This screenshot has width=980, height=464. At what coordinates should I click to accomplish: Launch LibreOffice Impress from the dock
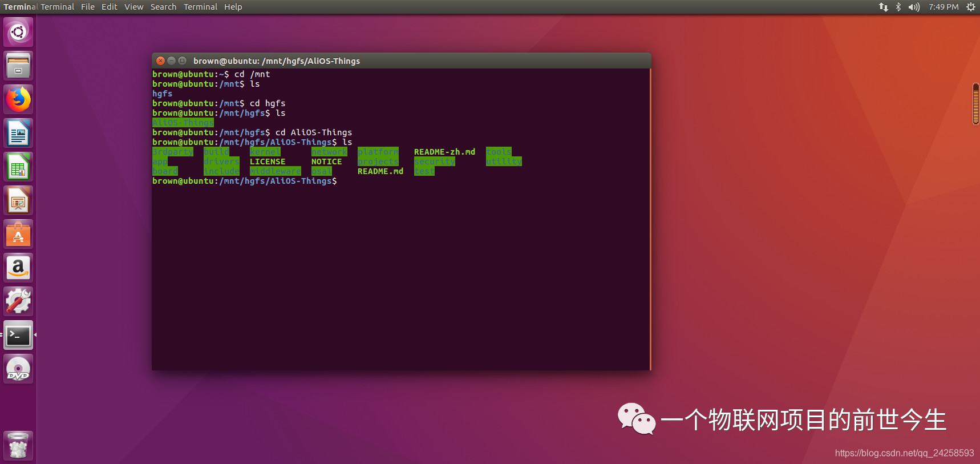(x=18, y=200)
